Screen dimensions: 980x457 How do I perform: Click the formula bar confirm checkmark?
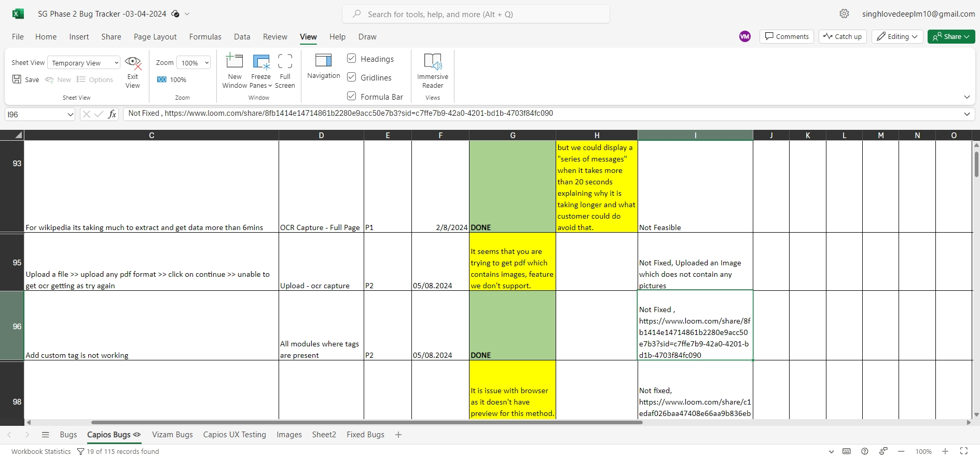click(x=99, y=114)
